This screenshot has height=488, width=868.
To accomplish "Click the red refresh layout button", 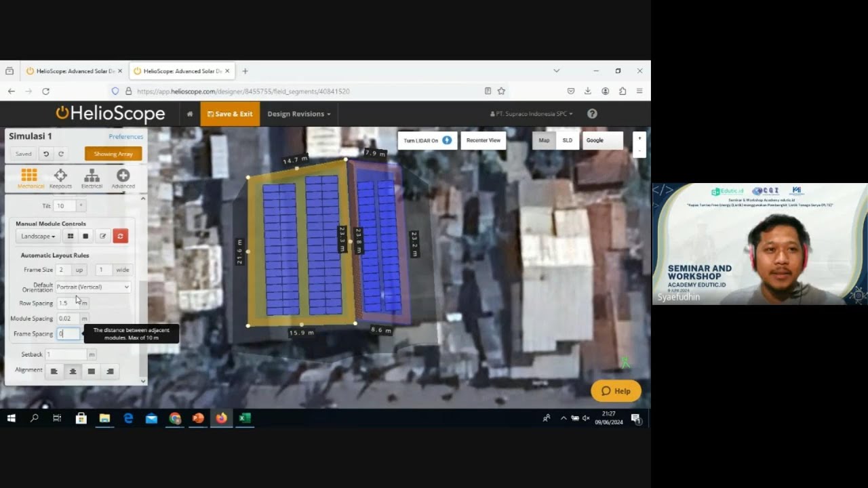I will (x=120, y=236).
